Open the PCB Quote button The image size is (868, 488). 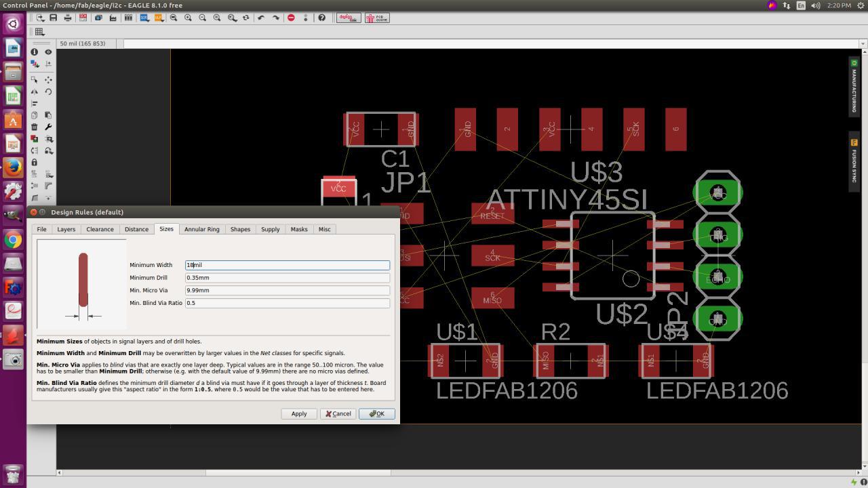[377, 18]
